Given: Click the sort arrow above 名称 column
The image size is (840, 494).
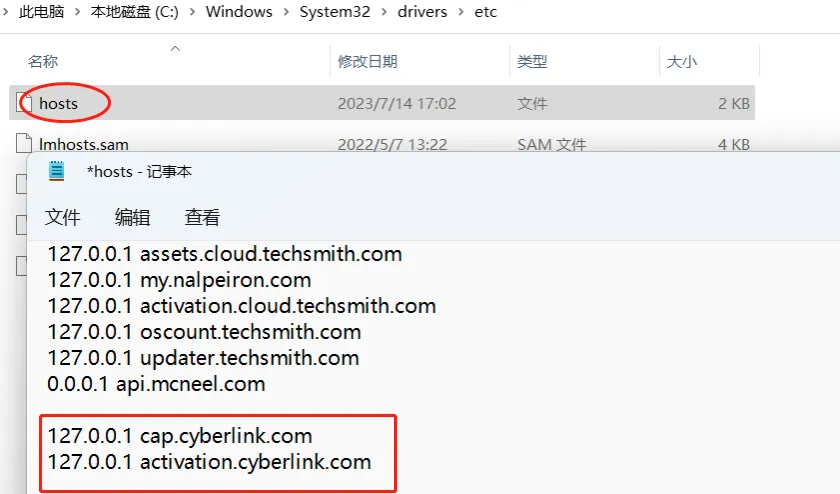Looking at the screenshot, I should (x=175, y=48).
